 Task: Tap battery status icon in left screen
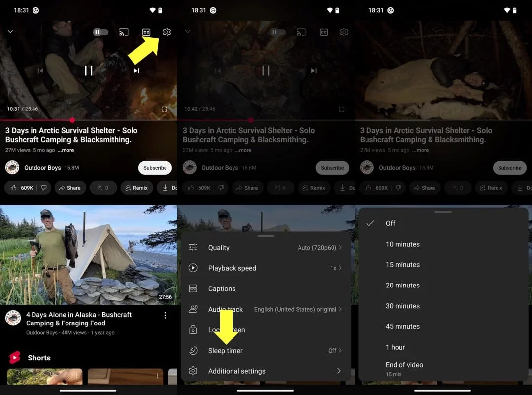click(x=160, y=10)
